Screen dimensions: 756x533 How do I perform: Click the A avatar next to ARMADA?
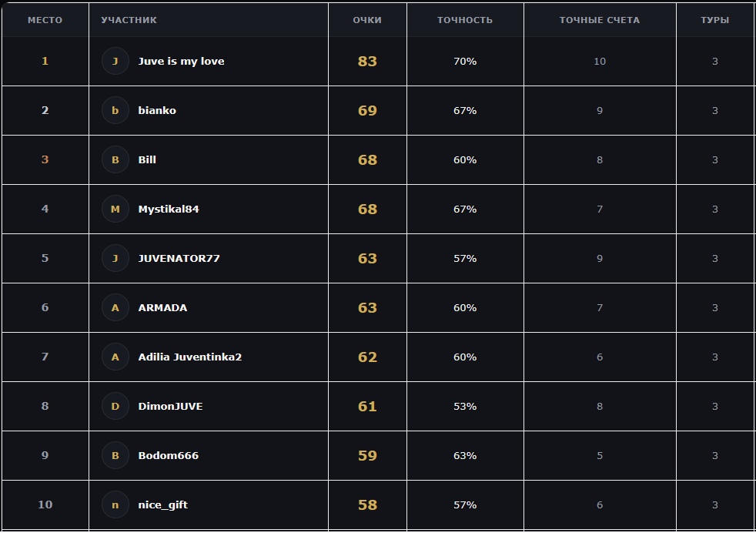coord(115,308)
